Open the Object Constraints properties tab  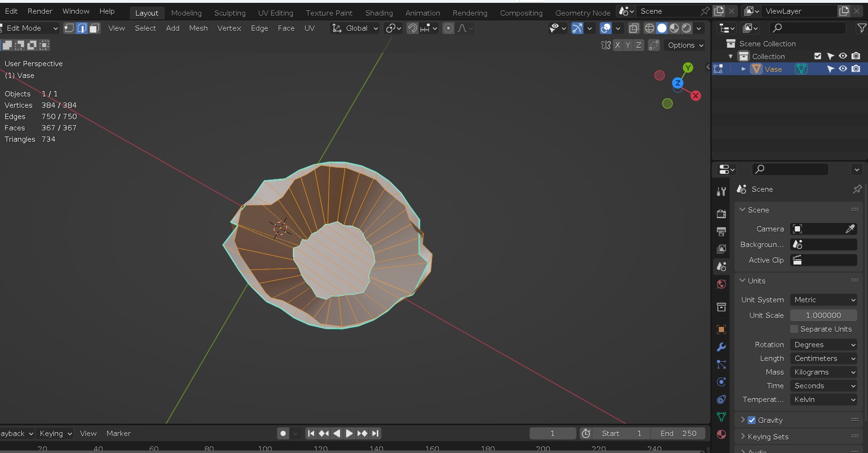(721, 399)
